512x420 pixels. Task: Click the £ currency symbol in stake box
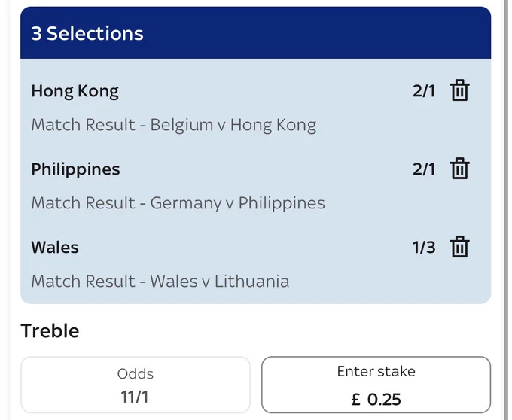(356, 400)
